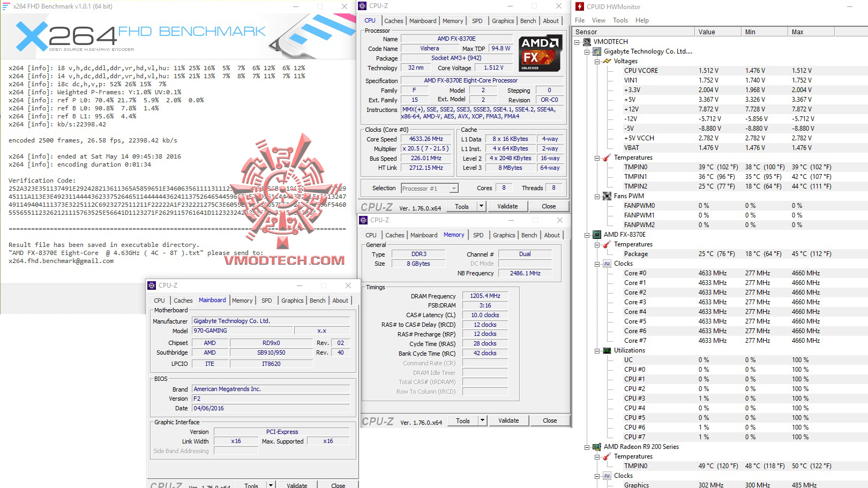Collapse the AMD FX-8370E node in HWMonitor

pos(587,235)
